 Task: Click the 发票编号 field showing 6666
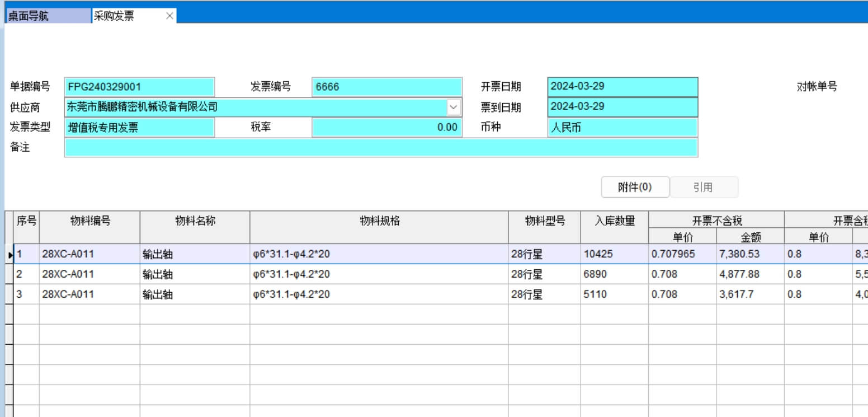(386, 87)
